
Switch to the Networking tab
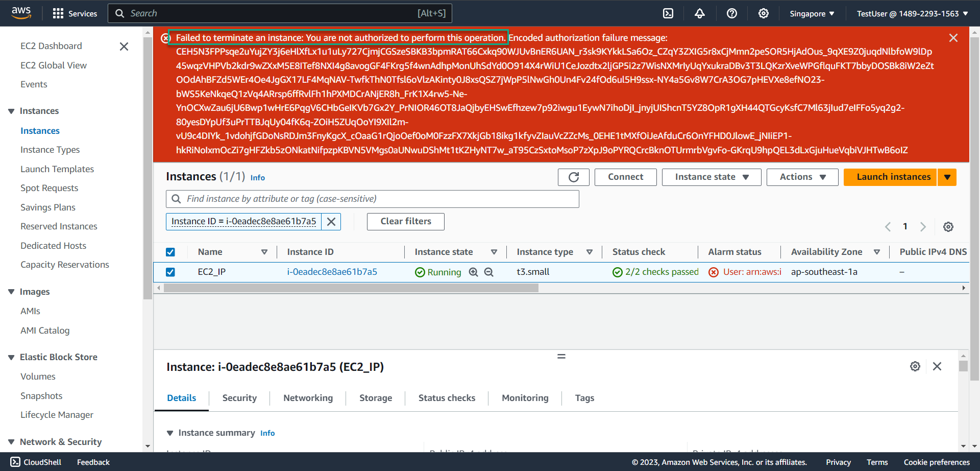pos(308,398)
